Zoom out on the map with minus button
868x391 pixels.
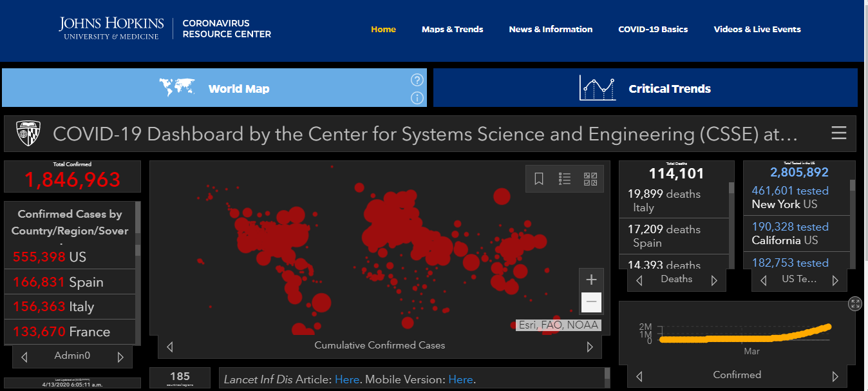click(592, 302)
